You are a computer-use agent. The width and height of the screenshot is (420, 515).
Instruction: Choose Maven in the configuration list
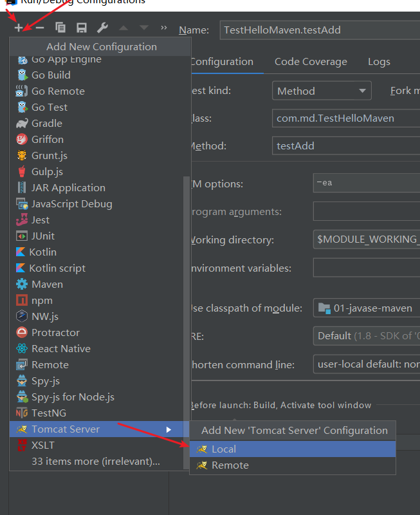pyautogui.click(x=47, y=284)
